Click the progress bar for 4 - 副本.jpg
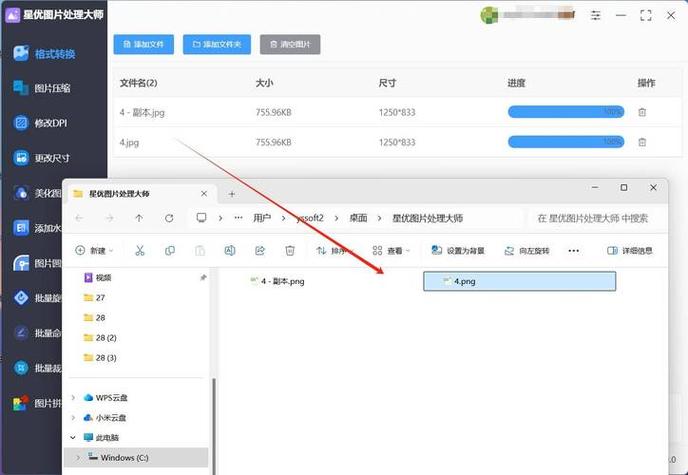This screenshot has height=475, width=688. tap(566, 112)
